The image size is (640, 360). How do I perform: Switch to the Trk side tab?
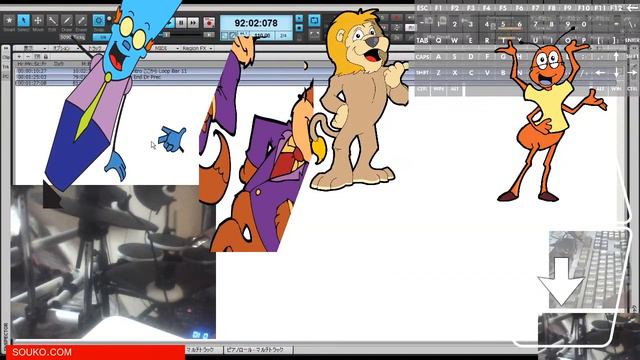6,67
